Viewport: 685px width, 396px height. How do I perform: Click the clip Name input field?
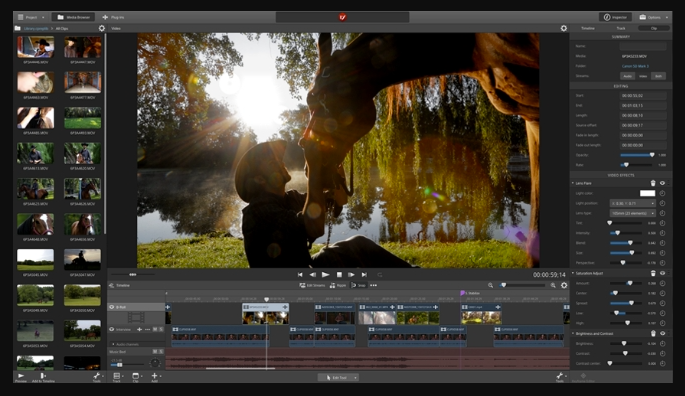643,46
